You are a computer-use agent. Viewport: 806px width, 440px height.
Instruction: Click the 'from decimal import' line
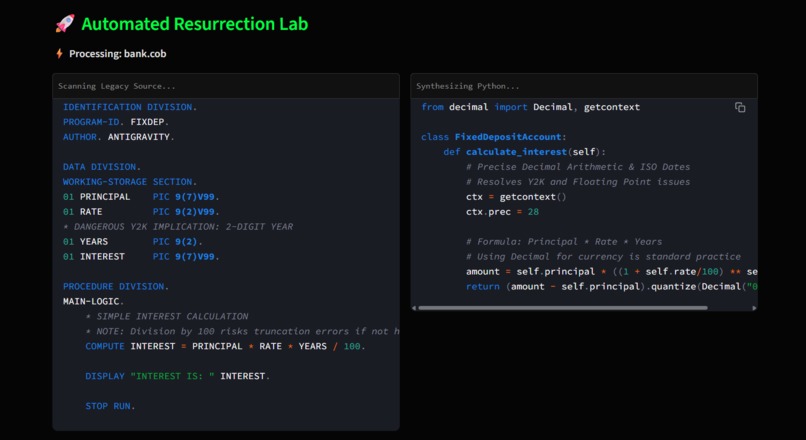530,107
